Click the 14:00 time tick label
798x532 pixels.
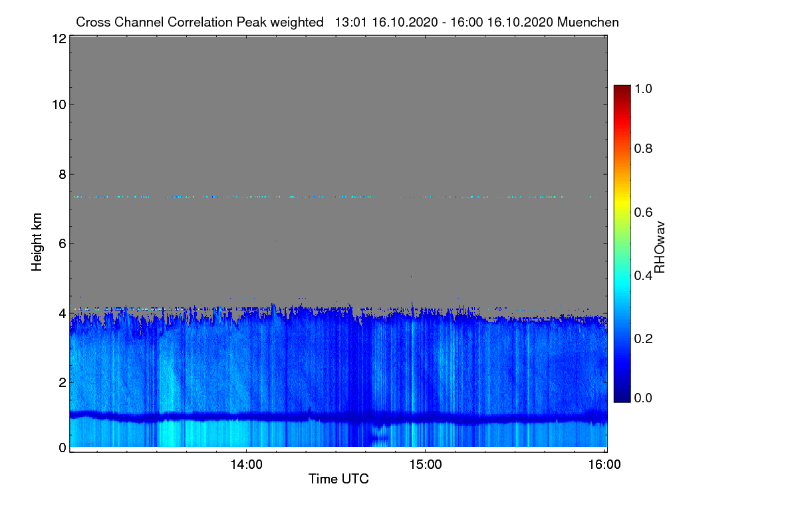coord(247,464)
